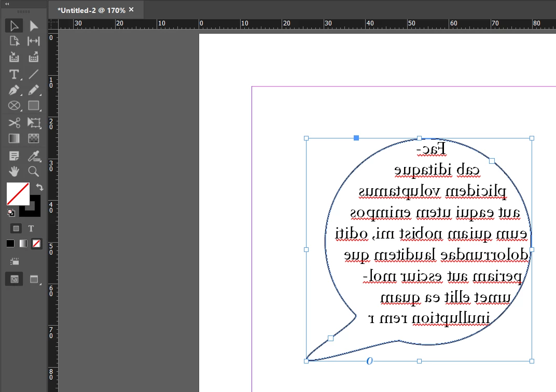The height and width of the screenshot is (392, 556).
Task: Set formatting affects text
Action: point(31,229)
